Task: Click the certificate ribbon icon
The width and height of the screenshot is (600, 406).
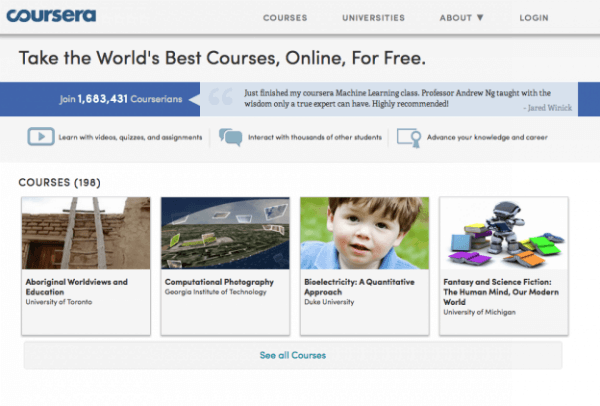Action: click(408, 137)
